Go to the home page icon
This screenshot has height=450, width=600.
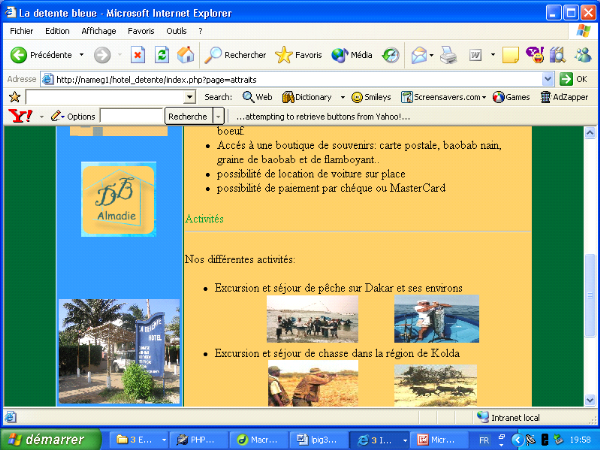pos(186,55)
